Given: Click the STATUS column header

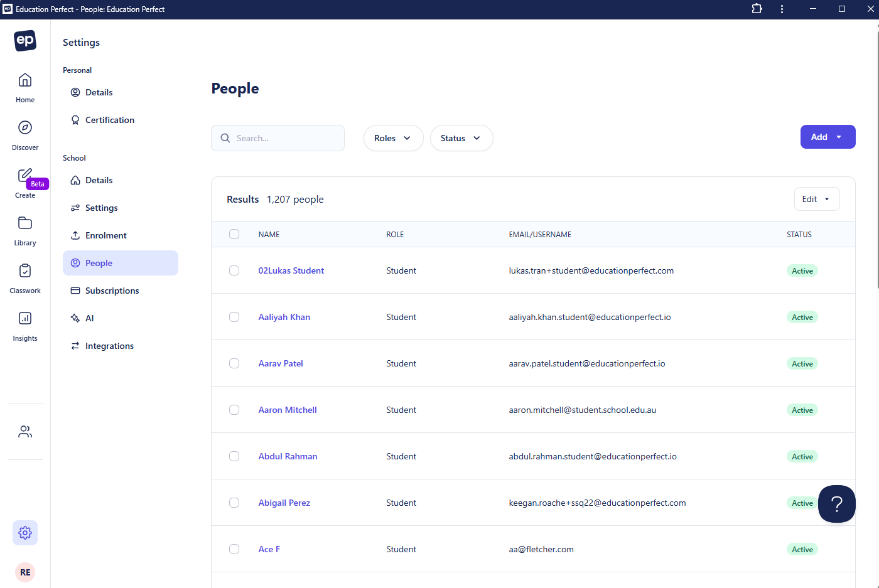Looking at the screenshot, I should pos(799,234).
